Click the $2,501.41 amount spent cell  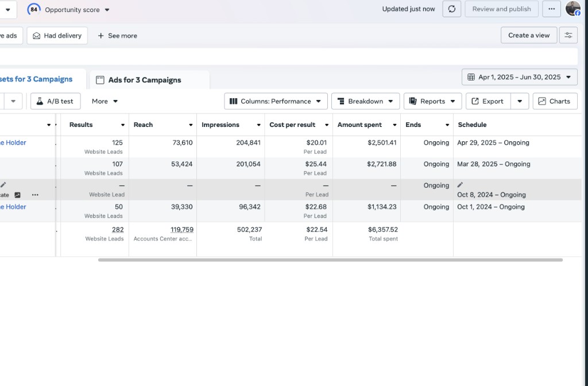point(381,142)
